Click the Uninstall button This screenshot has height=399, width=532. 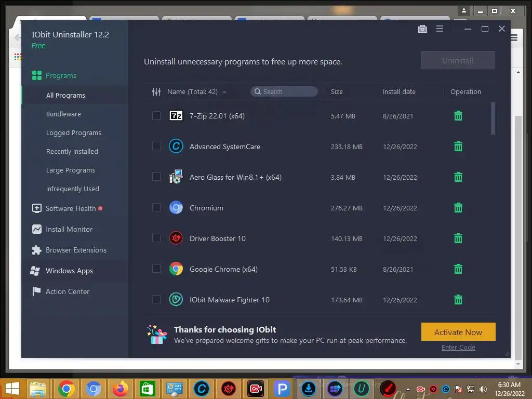pos(458,60)
